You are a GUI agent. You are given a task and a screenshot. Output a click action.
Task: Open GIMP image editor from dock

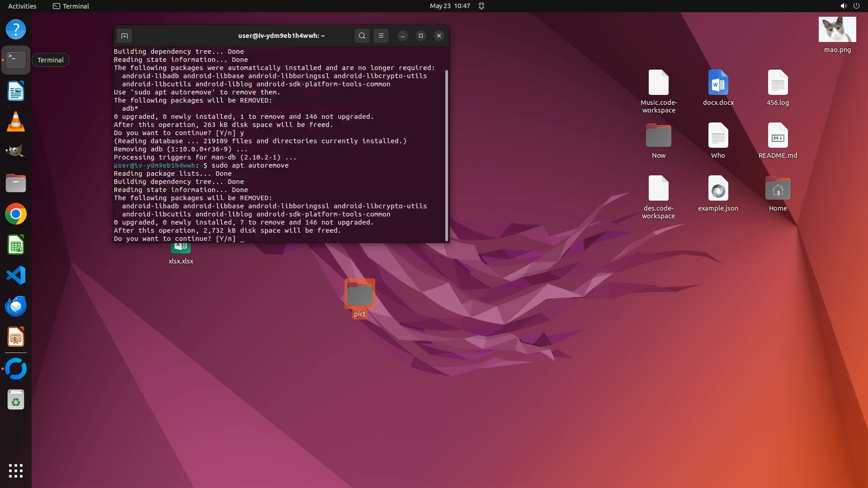click(x=16, y=152)
